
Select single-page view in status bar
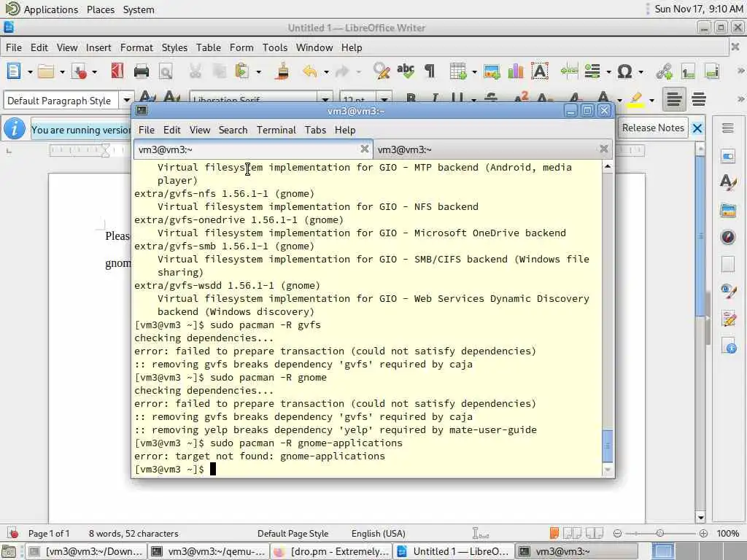click(554, 533)
